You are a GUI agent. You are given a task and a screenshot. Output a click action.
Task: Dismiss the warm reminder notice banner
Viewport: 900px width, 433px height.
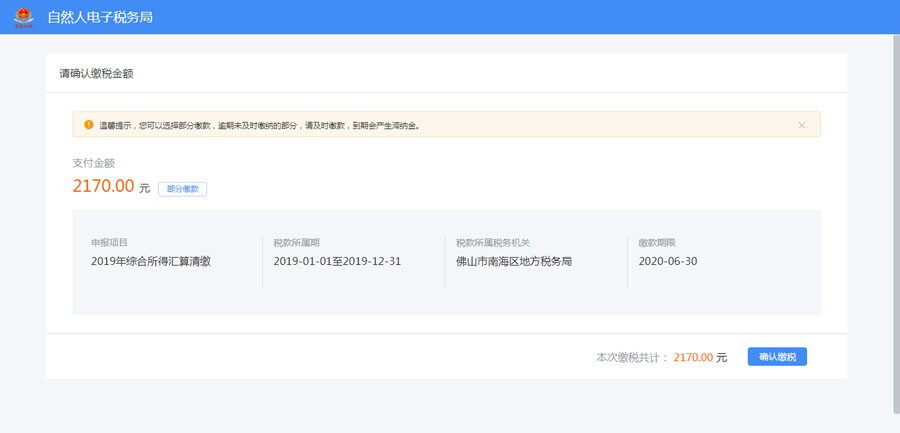[801, 125]
